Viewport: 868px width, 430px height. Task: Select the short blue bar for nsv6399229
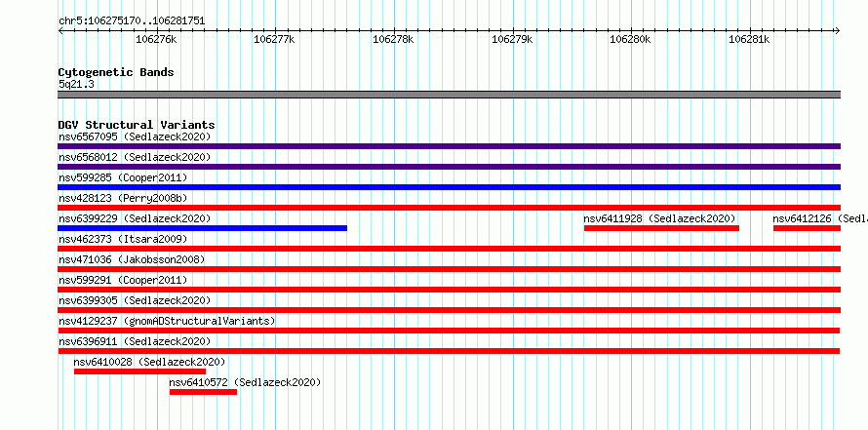[202, 228]
